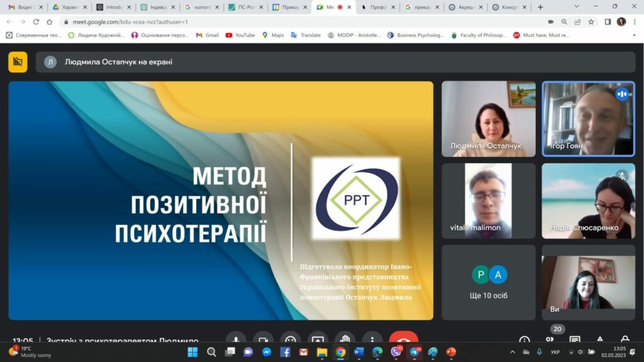Show participants list with 20 badge

pos(550,339)
